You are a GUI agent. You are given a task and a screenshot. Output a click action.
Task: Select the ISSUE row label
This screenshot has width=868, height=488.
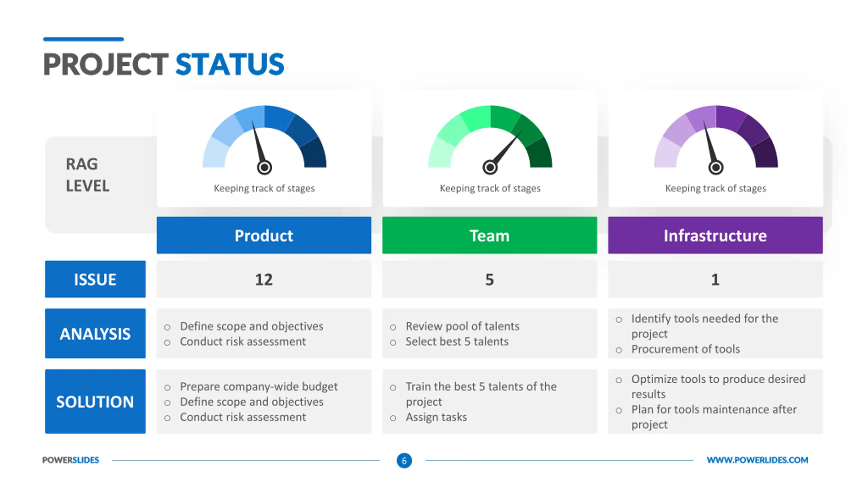pos(95,279)
